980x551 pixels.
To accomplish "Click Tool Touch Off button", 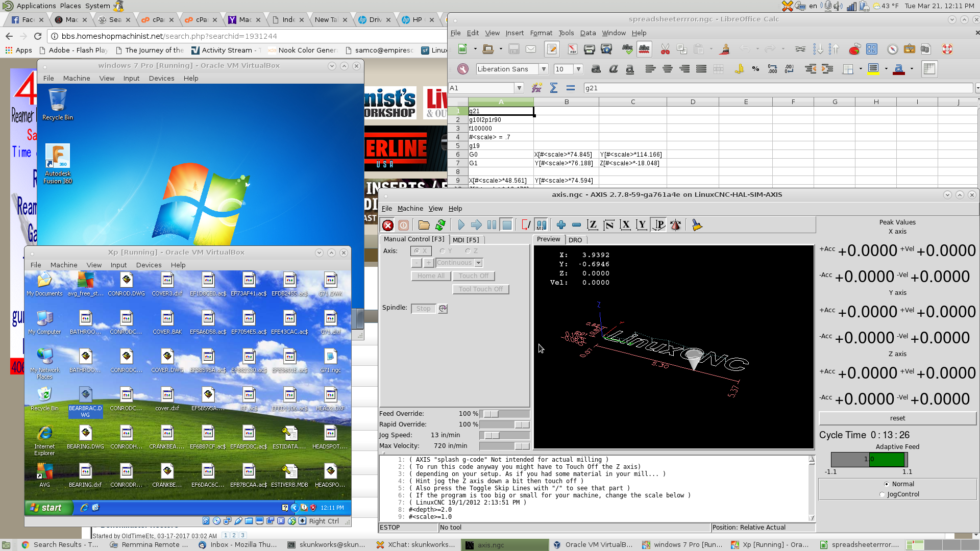I will [x=480, y=289].
